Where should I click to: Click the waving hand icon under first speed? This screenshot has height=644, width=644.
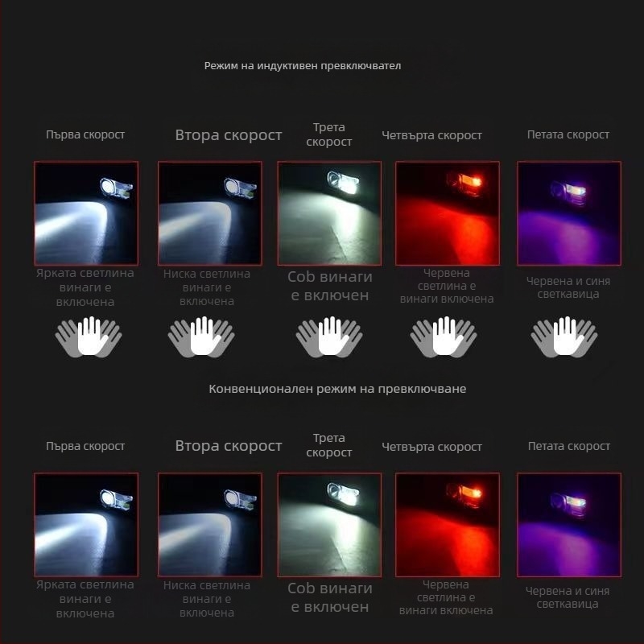(88, 336)
